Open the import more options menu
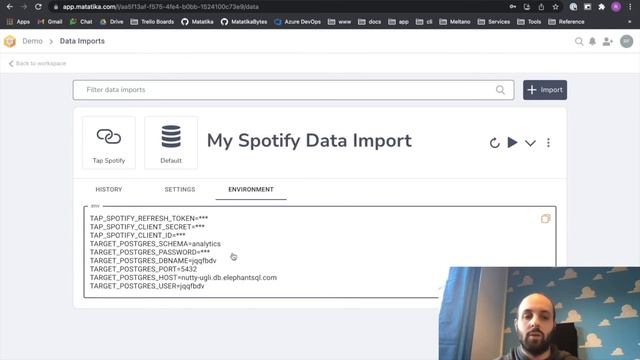This screenshot has width=640, height=360. [548, 143]
